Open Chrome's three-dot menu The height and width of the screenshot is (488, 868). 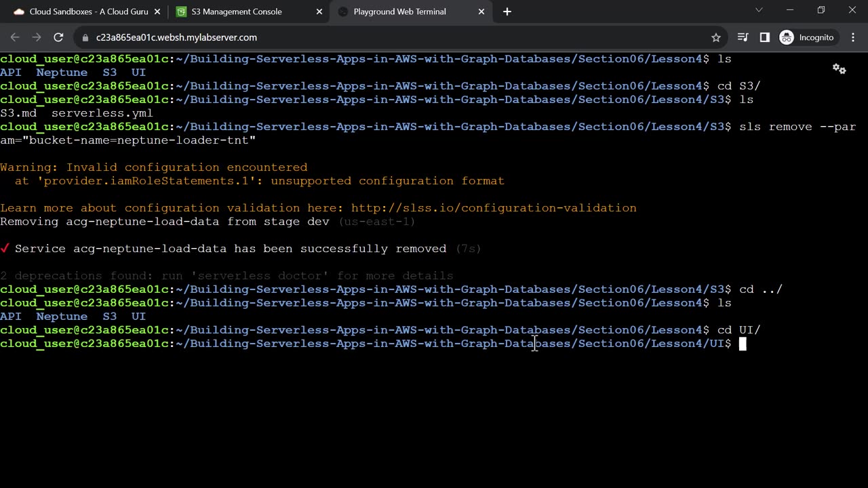(x=853, y=37)
